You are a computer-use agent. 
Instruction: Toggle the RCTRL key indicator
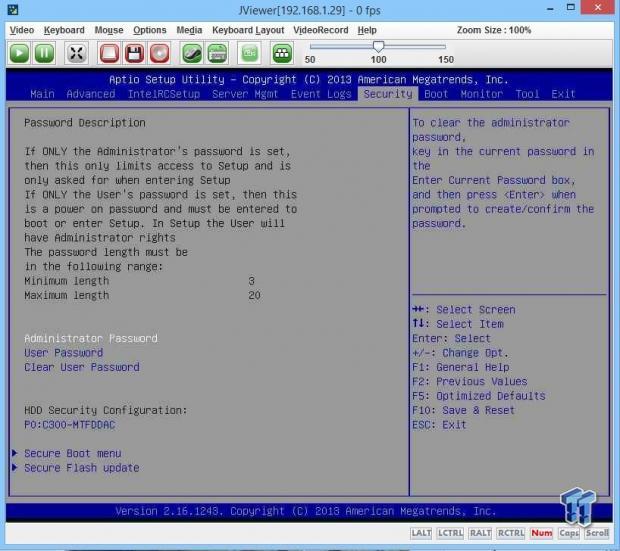511,533
